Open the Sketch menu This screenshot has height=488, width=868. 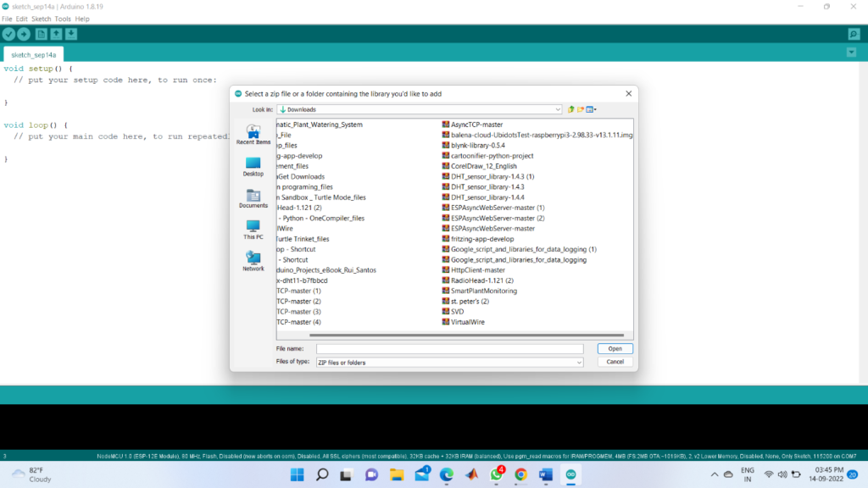[41, 19]
